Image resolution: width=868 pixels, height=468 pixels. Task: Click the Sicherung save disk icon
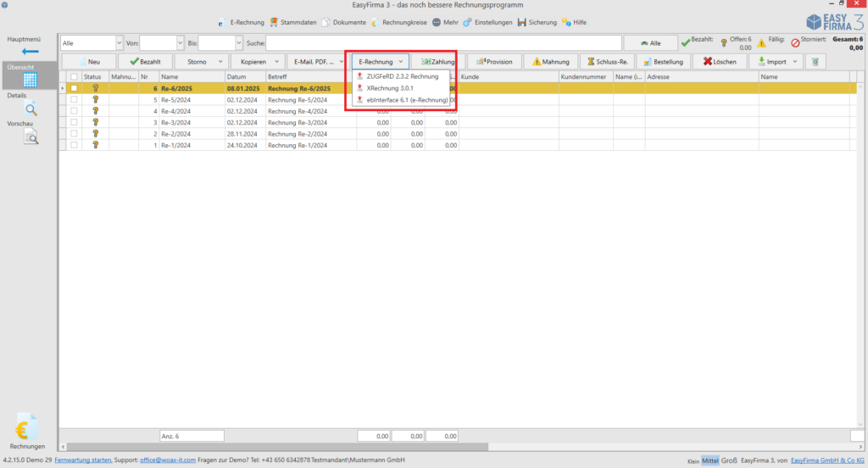(521, 22)
